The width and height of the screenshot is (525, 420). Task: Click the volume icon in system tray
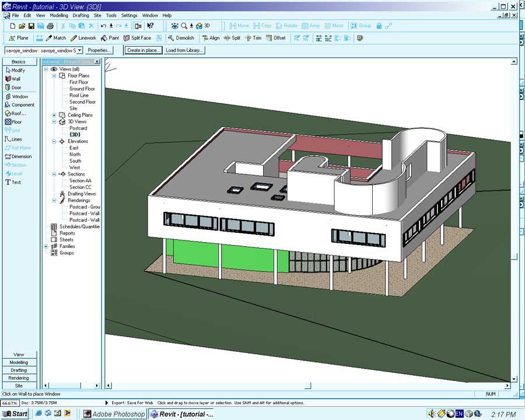[x=432, y=414]
